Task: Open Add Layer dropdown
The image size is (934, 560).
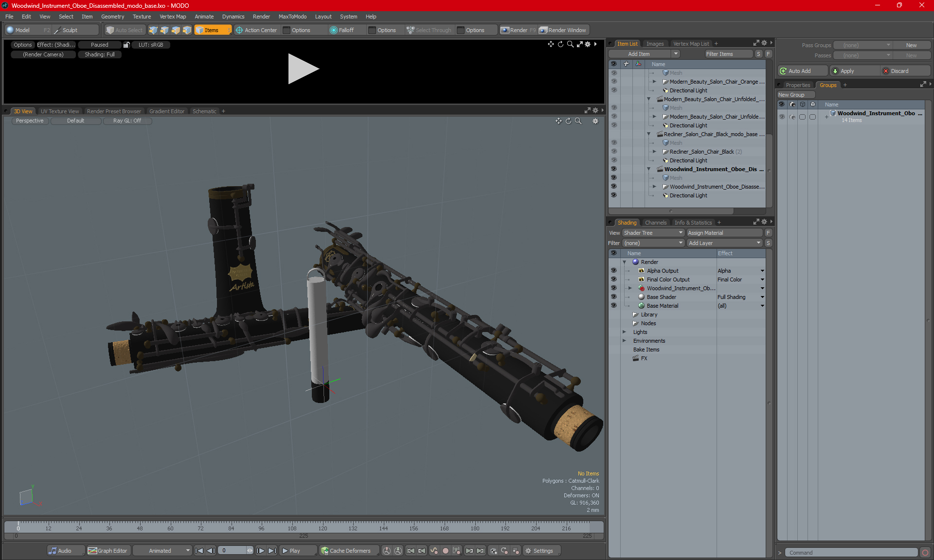Action: [x=725, y=243]
